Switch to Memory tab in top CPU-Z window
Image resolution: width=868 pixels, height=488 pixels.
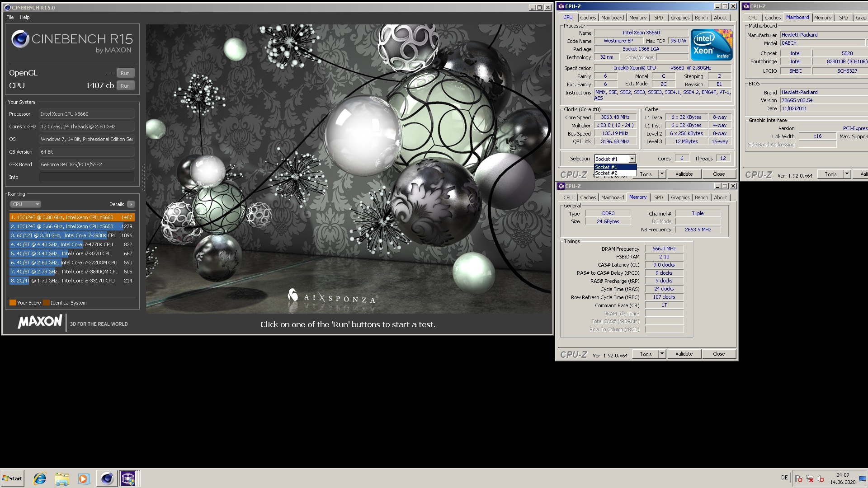click(x=637, y=18)
